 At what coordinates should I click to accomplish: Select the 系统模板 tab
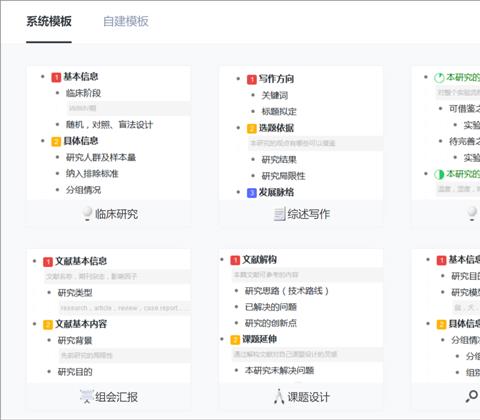(49, 21)
